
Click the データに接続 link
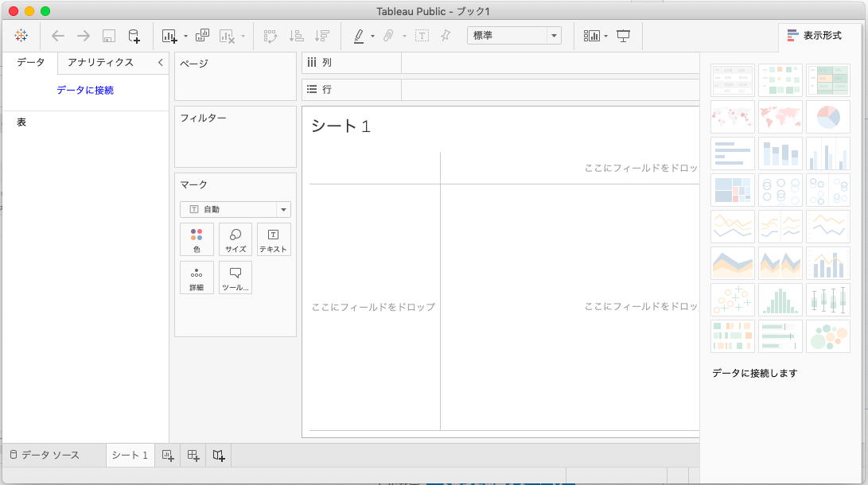coord(84,90)
